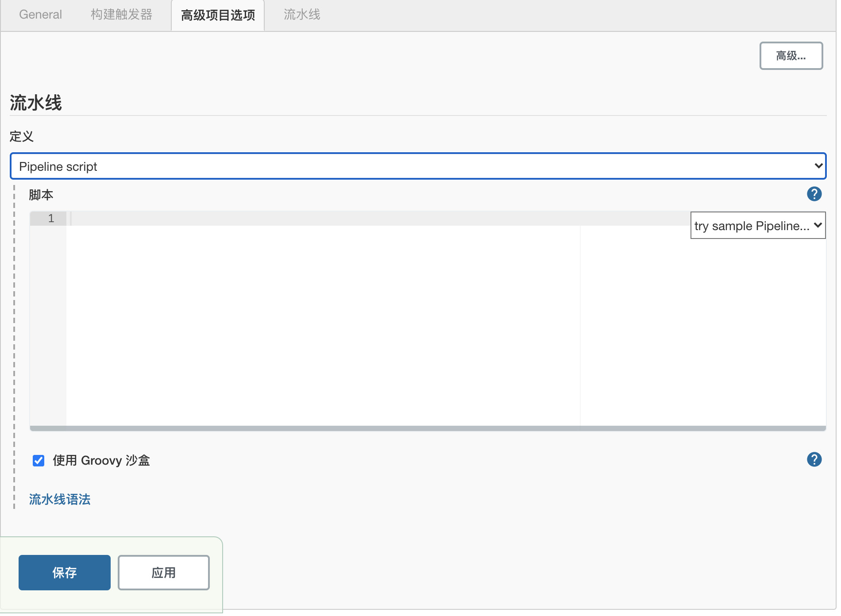Screen dimensions: 841x616
Task: Click the 应用 apply button
Action: [164, 573]
